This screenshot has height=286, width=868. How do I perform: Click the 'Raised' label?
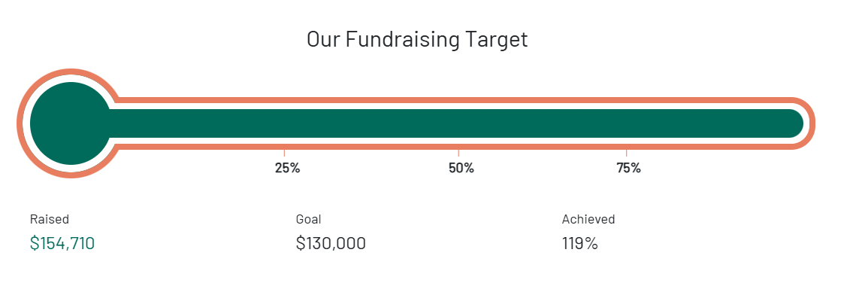pyautogui.click(x=50, y=220)
